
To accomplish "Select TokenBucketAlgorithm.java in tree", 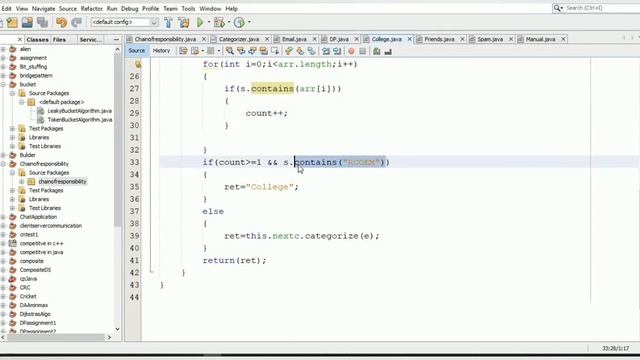I will coord(80,120).
